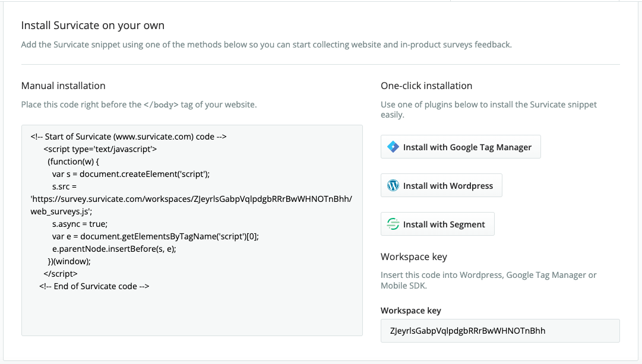Click the large "Workspace key" section heading
The width and height of the screenshot is (642, 364).
coord(414,257)
